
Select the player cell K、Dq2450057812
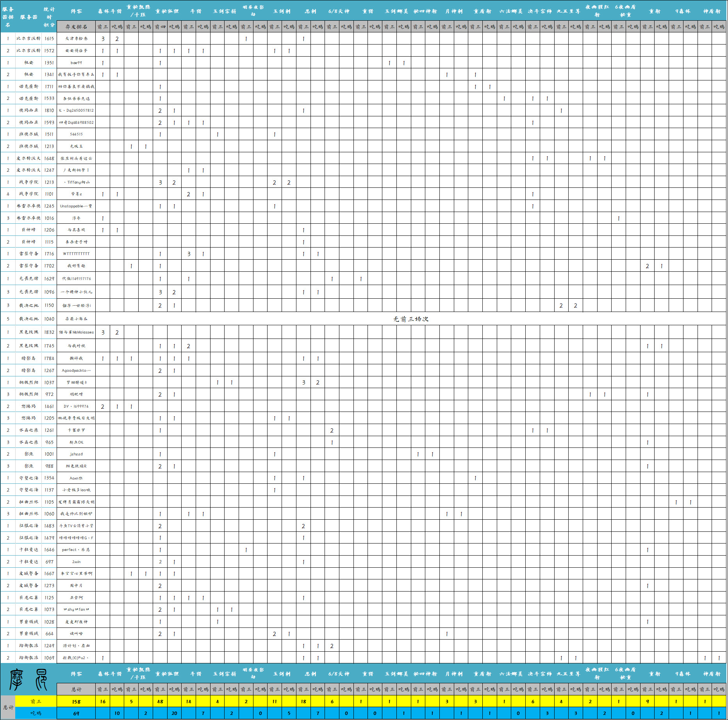coord(76,110)
